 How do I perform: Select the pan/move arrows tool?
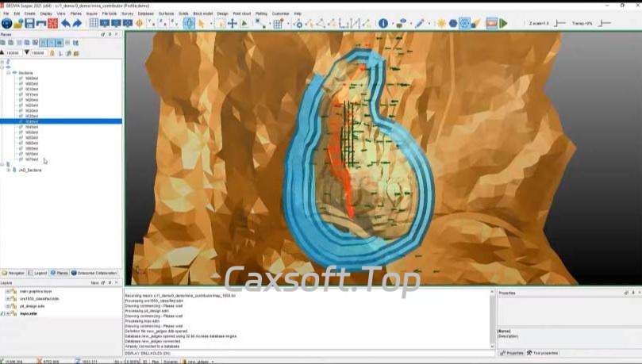tap(233, 24)
